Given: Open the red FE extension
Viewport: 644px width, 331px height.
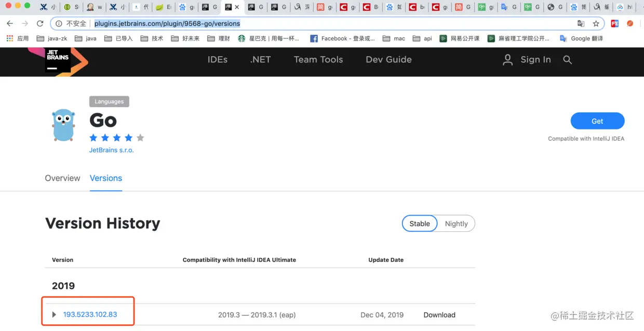Looking at the screenshot, I should (615, 23).
